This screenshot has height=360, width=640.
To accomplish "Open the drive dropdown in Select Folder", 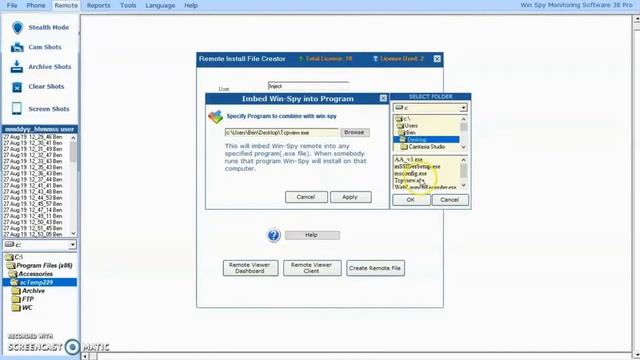I will click(x=463, y=108).
